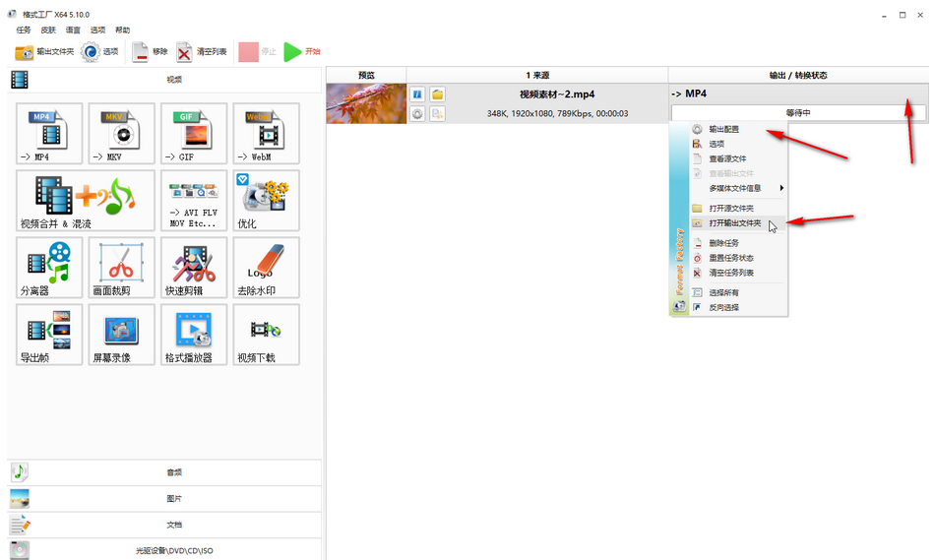Image resolution: width=934 pixels, height=560 pixels.
Task: Open 视频合并 & 混流 tool
Action: 86,201
